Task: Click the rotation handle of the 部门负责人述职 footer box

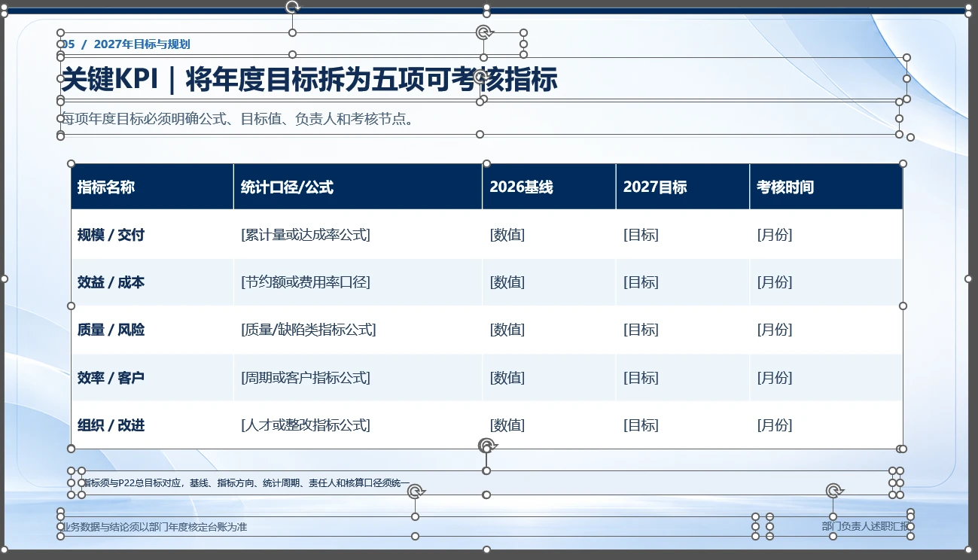Action: [x=833, y=492]
